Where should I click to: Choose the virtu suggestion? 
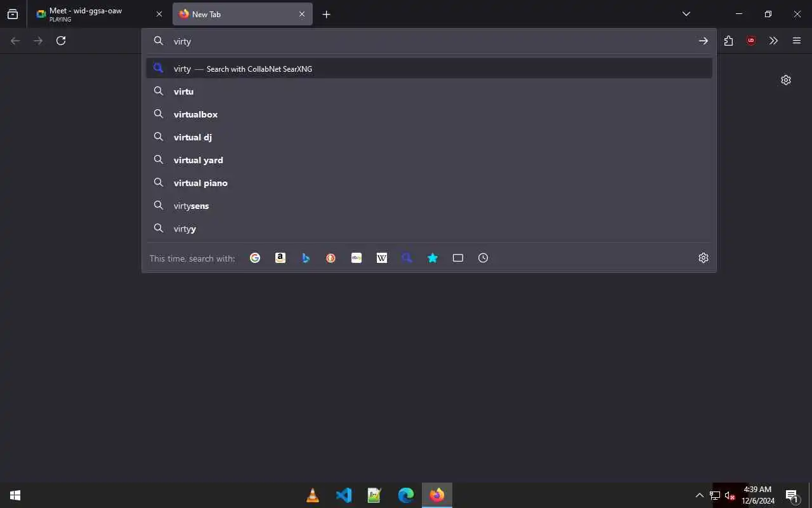[x=429, y=91]
